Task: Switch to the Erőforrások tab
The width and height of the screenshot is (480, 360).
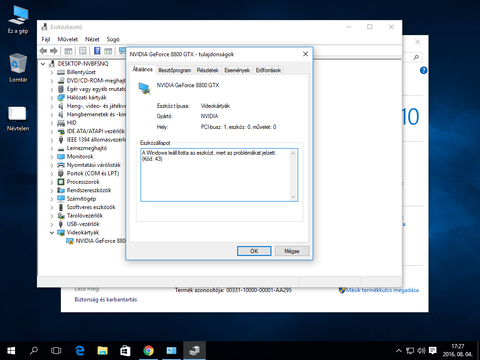Action: coord(268,70)
